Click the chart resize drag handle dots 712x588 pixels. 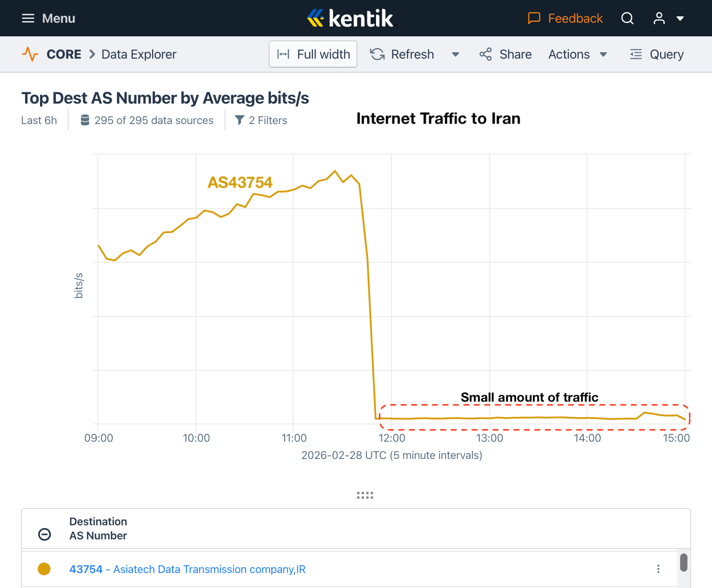pos(365,495)
